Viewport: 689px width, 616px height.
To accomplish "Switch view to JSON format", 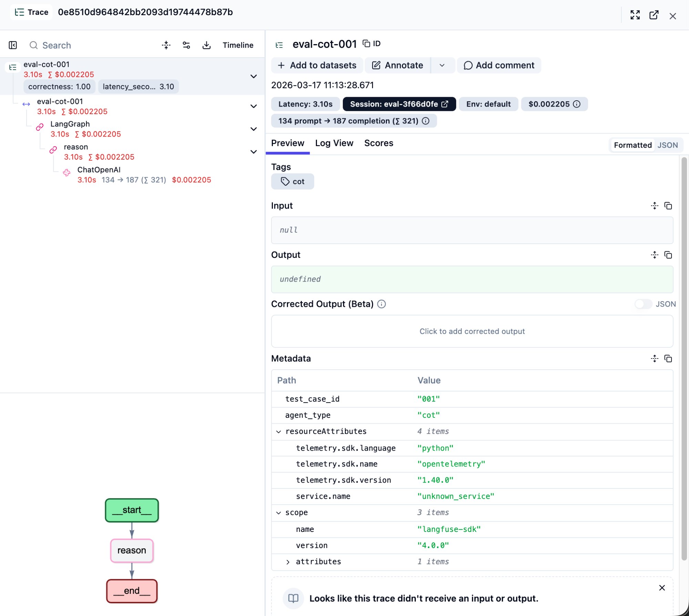I will coord(667,145).
